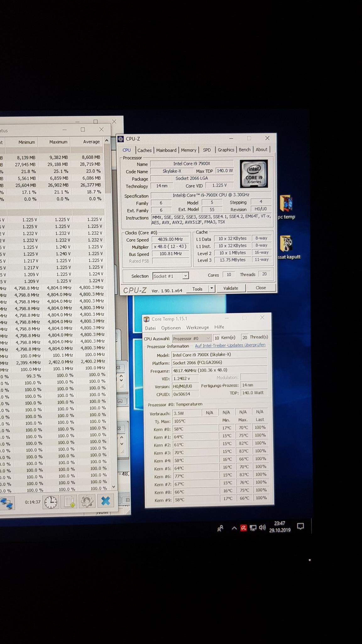
Task: Open the Datei menu in Core Temp
Action: pos(150,328)
